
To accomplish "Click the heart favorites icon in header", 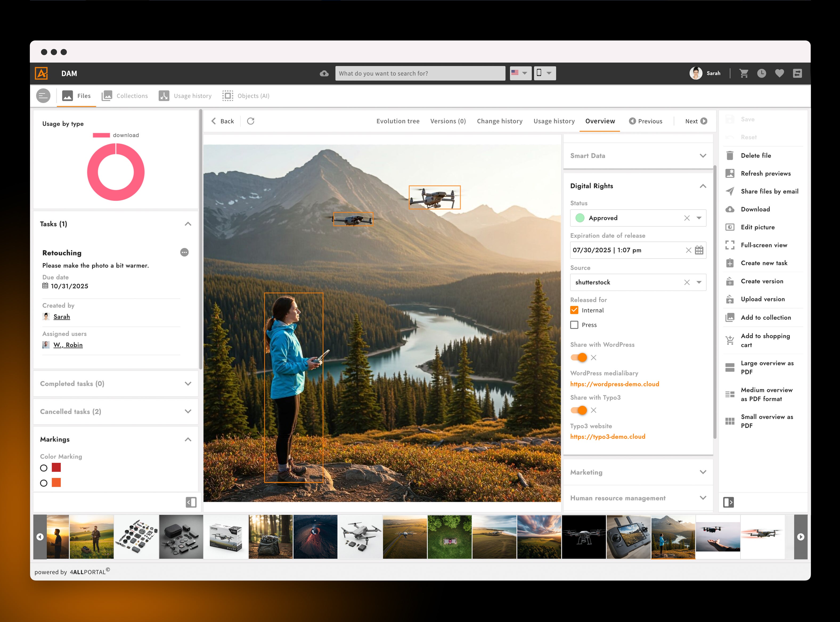I will (779, 73).
